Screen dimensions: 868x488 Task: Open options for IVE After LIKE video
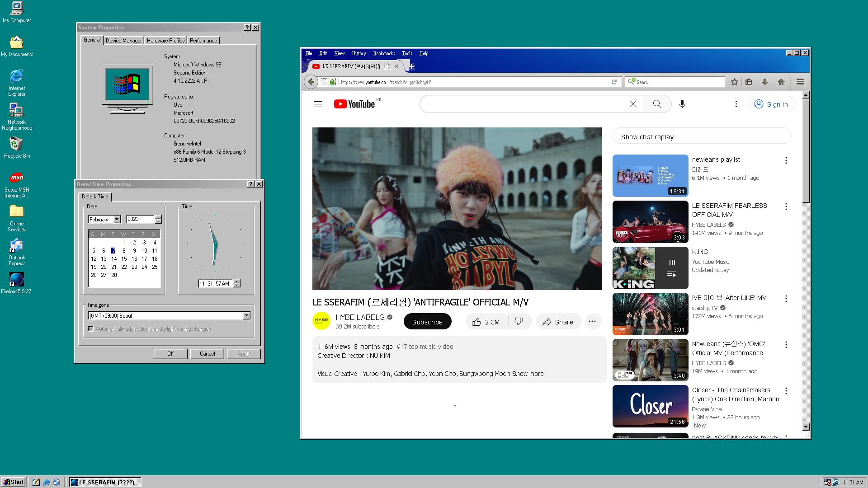click(786, 299)
